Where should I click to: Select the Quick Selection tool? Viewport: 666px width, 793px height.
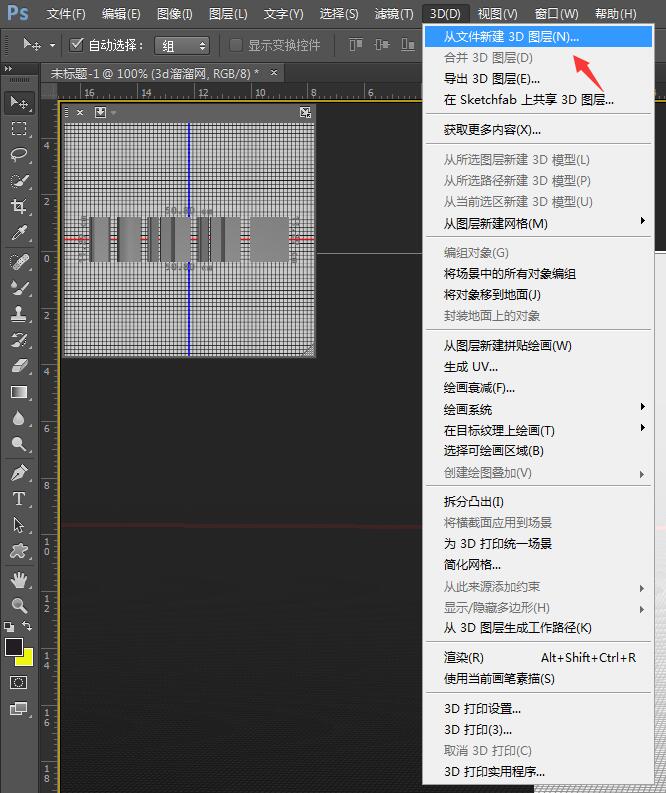[19, 181]
